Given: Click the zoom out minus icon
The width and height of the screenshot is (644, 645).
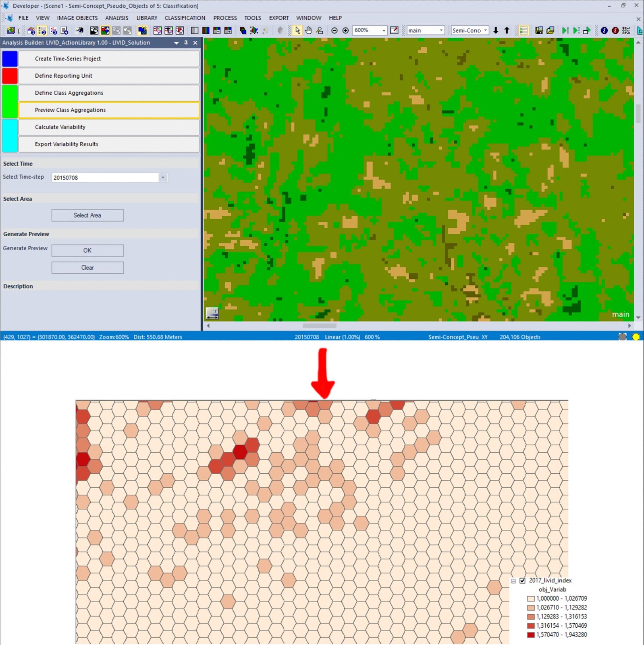Looking at the screenshot, I should point(334,31).
